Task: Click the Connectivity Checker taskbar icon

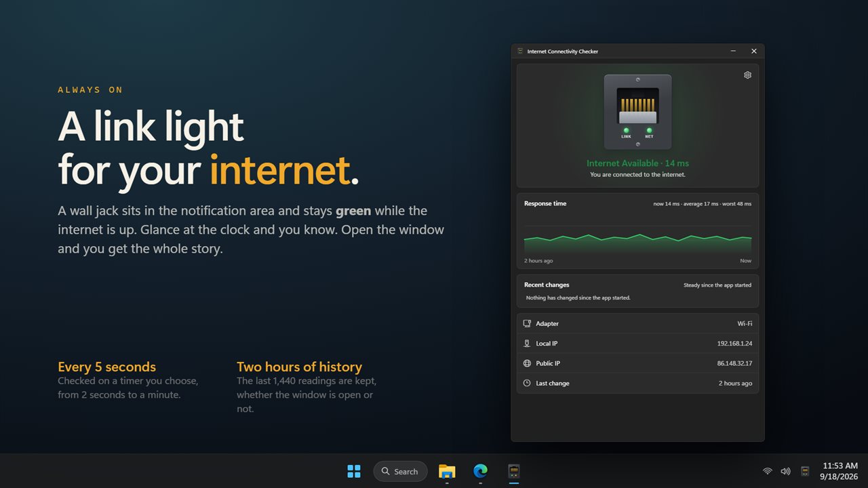Action: pyautogui.click(x=514, y=471)
